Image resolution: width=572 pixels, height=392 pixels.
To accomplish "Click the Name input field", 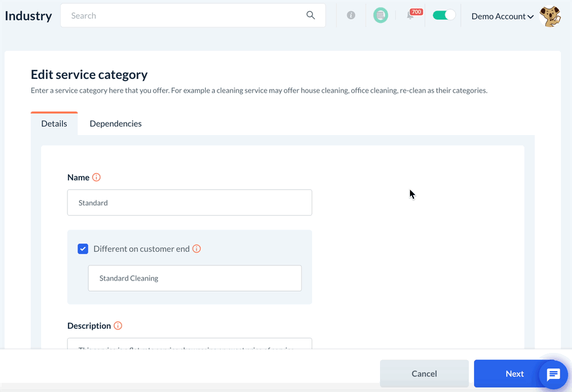I will coord(189,203).
